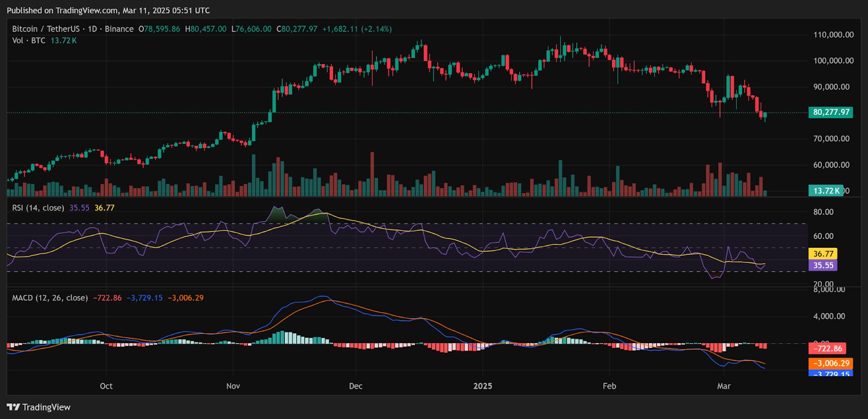Screen dimensions: 868x419
Task: Click the Mar label on time axis
Action: click(724, 386)
